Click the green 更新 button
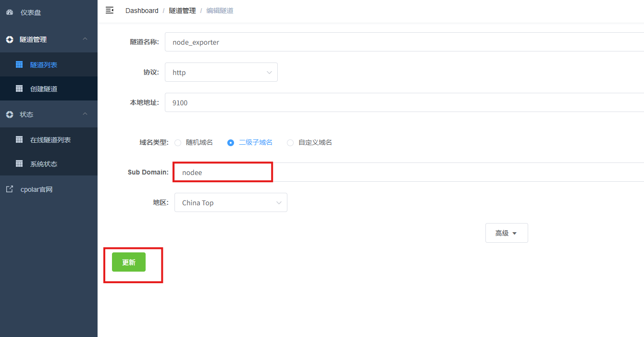The width and height of the screenshot is (644, 337). pos(129,262)
